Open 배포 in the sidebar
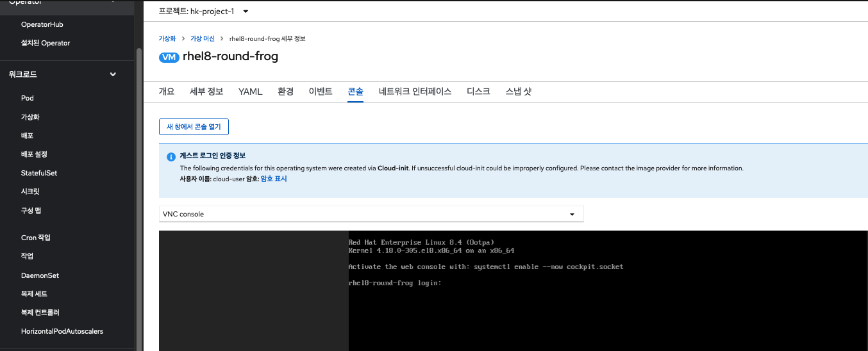This screenshot has width=868, height=351. [27, 136]
